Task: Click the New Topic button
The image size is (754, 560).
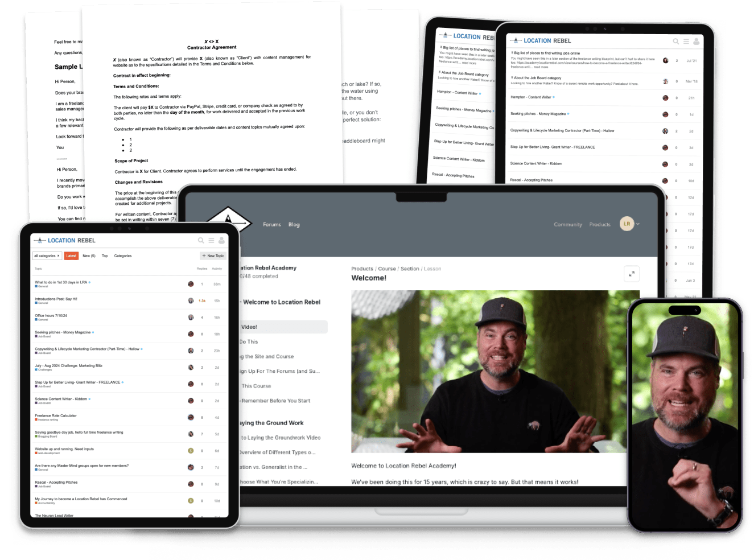Action: (213, 256)
